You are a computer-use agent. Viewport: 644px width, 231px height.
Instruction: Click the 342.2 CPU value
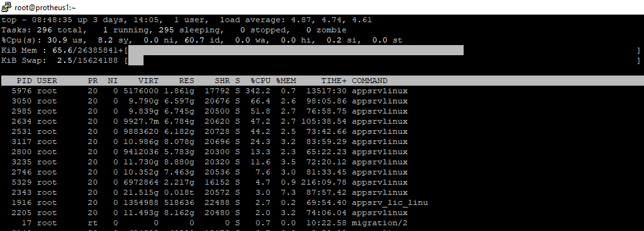tap(258, 91)
